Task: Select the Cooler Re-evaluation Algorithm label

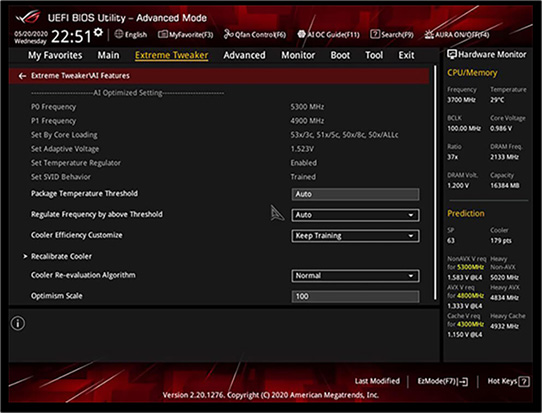Action: tap(83, 275)
